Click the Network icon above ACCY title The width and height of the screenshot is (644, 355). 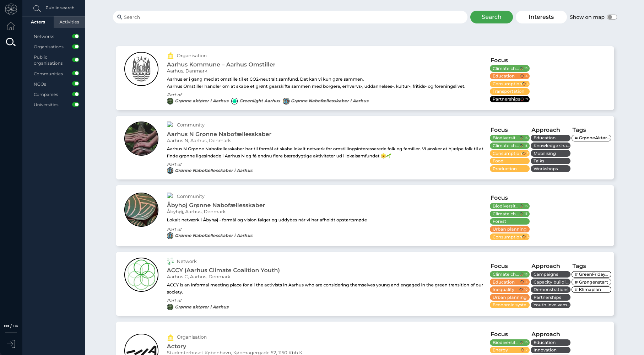click(171, 261)
